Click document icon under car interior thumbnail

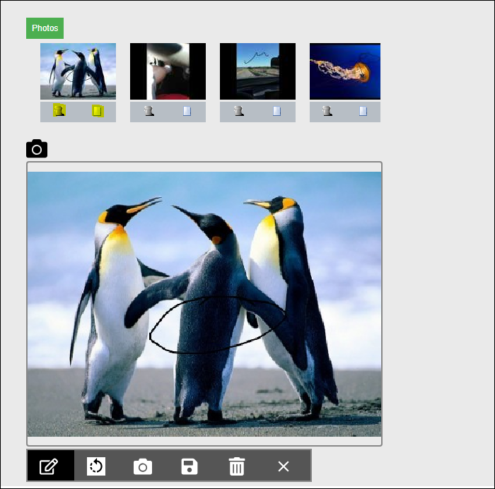pos(187,111)
